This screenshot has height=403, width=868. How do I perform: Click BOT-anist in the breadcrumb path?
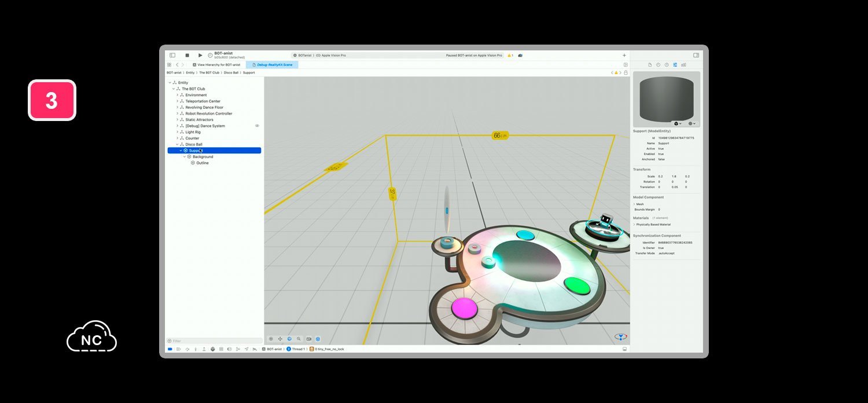(x=174, y=73)
